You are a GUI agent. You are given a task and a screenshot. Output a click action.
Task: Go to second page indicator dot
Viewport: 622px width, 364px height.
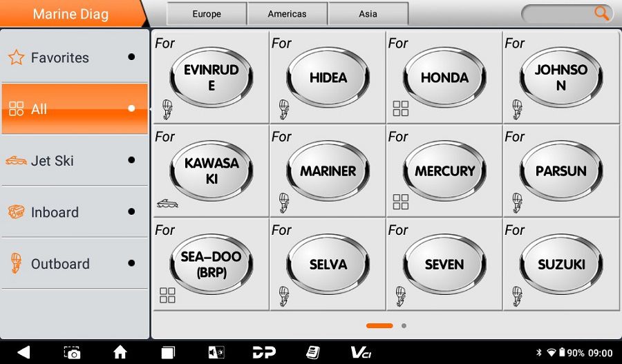tap(404, 325)
